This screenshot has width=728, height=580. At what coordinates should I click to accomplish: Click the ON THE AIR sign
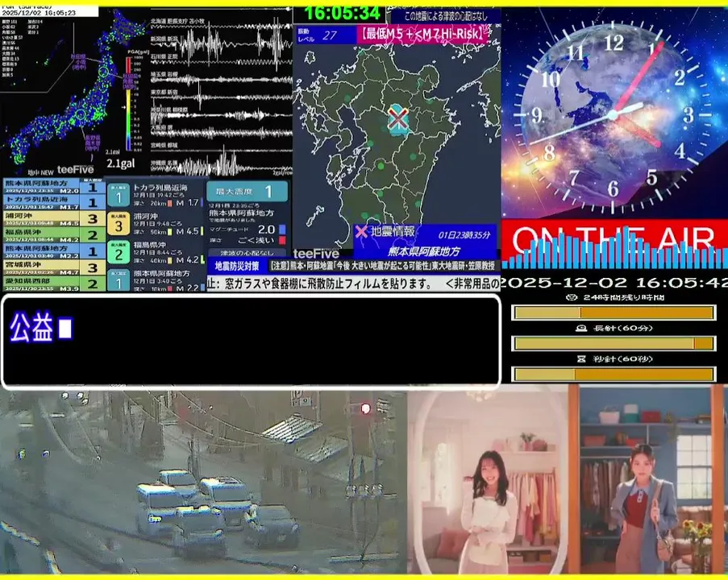coord(614,243)
